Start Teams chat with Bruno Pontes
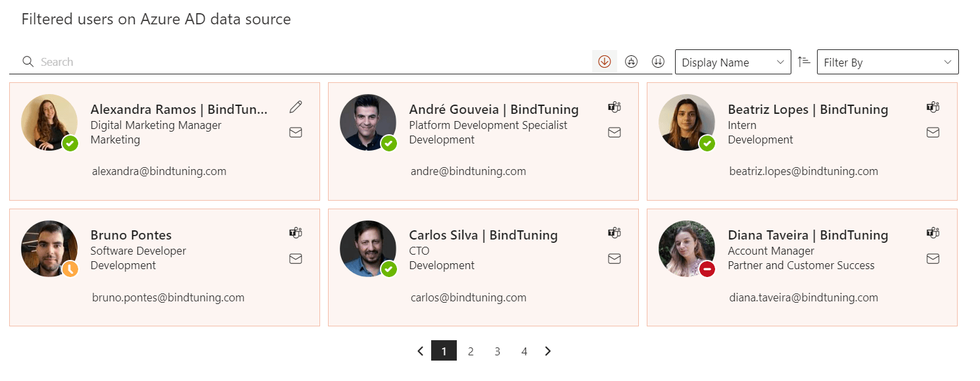The width and height of the screenshot is (980, 381). (x=296, y=232)
